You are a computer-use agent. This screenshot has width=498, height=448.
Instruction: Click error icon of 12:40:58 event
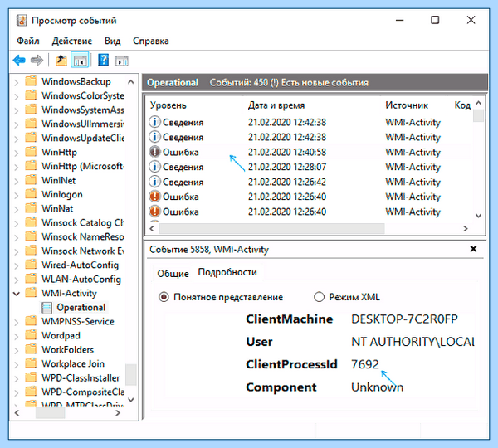point(154,152)
